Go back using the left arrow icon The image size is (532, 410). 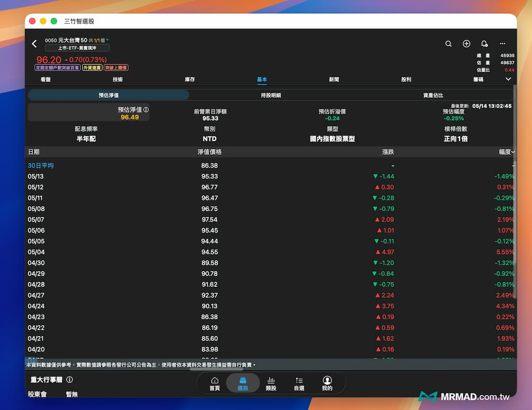click(34, 44)
